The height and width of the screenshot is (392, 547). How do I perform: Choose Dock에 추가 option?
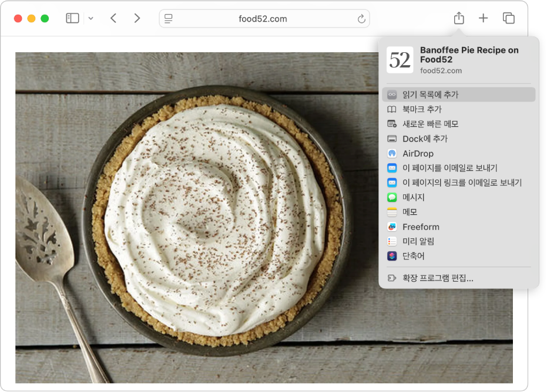click(x=458, y=138)
